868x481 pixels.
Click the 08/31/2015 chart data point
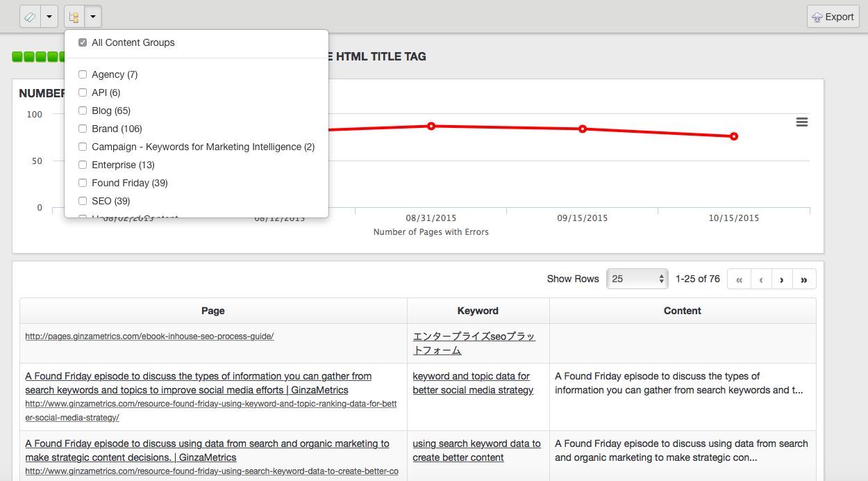431,126
